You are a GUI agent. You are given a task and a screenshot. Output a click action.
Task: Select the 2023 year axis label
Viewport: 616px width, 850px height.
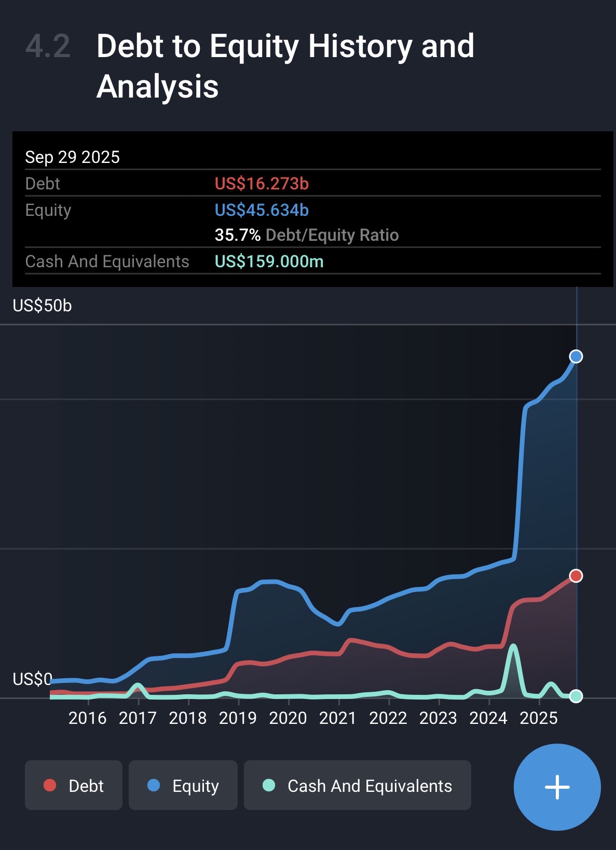tap(438, 718)
